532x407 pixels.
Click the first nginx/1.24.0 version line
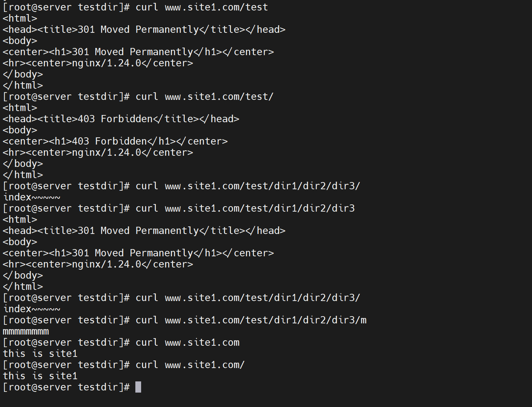(98, 63)
